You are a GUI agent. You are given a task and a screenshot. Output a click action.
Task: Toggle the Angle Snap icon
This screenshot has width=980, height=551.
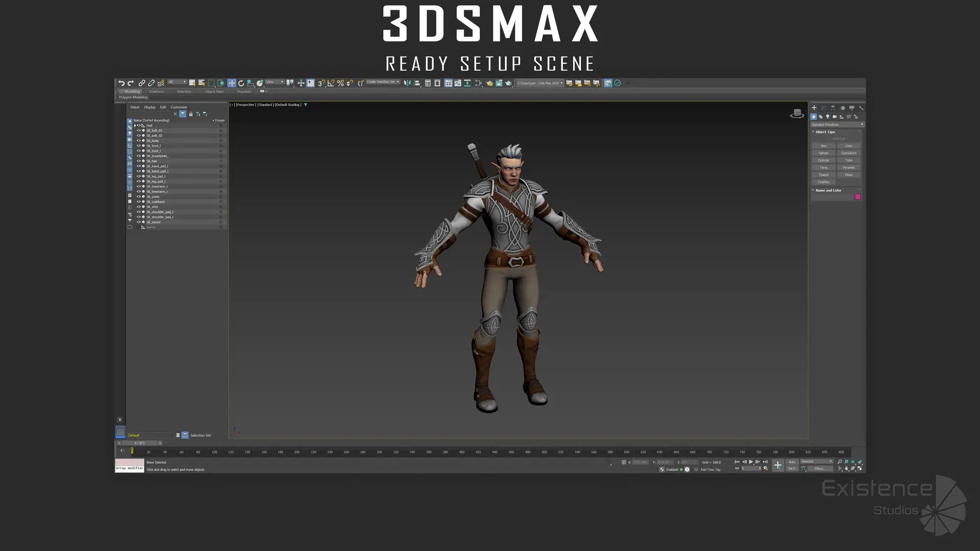[x=331, y=83]
